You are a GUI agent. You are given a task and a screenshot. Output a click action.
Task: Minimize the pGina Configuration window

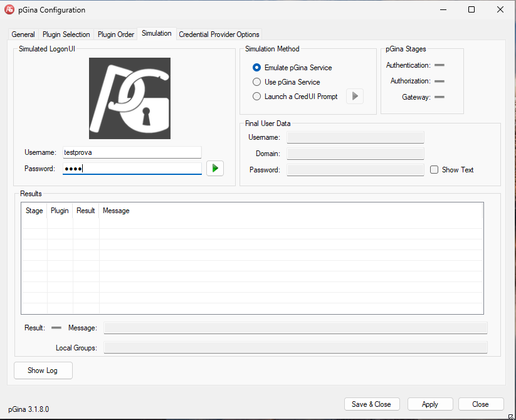[x=443, y=9]
